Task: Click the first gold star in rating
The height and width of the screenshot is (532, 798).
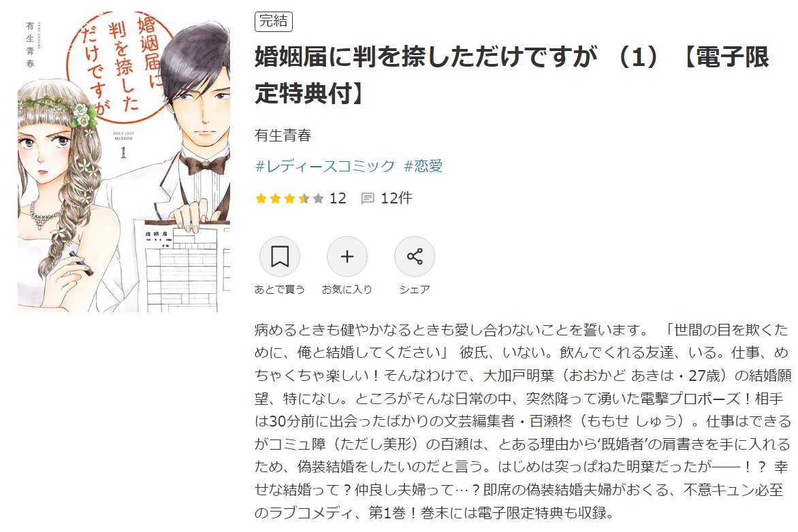Action: click(x=261, y=199)
